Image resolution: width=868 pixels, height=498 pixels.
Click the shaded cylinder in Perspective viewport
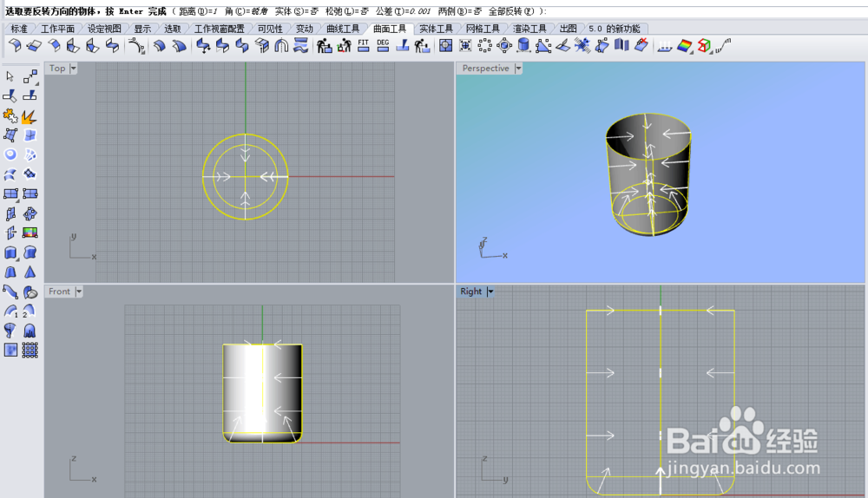648,174
